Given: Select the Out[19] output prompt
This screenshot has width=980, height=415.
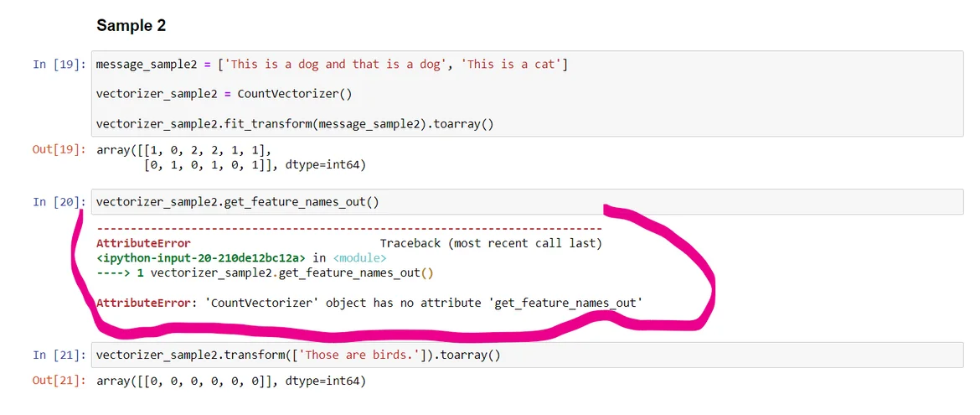Looking at the screenshot, I should [x=59, y=150].
